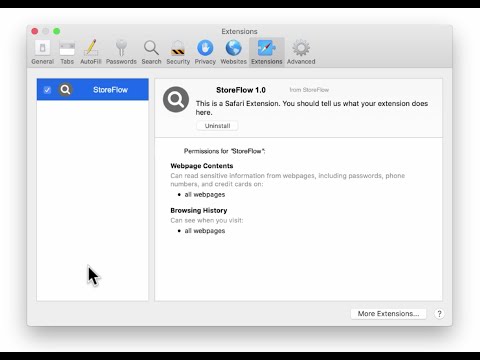This screenshot has width=480, height=360.
Task: Close the Extensions preferences window
Action: (35, 31)
